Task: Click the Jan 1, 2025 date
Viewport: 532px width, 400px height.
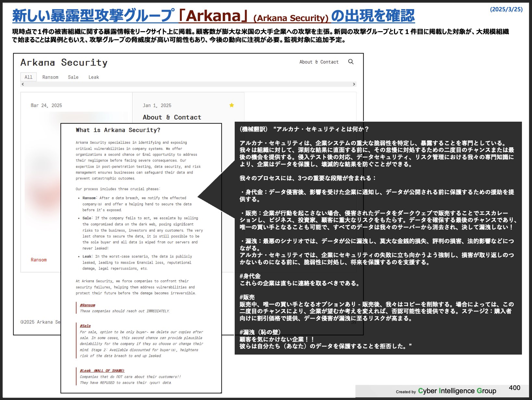Action: coord(157,105)
